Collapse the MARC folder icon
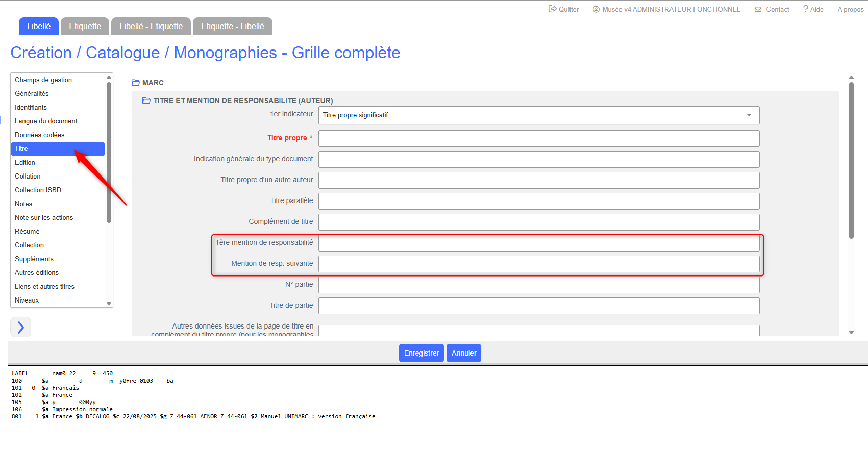Image resolution: width=868 pixels, height=452 pixels. (x=135, y=83)
